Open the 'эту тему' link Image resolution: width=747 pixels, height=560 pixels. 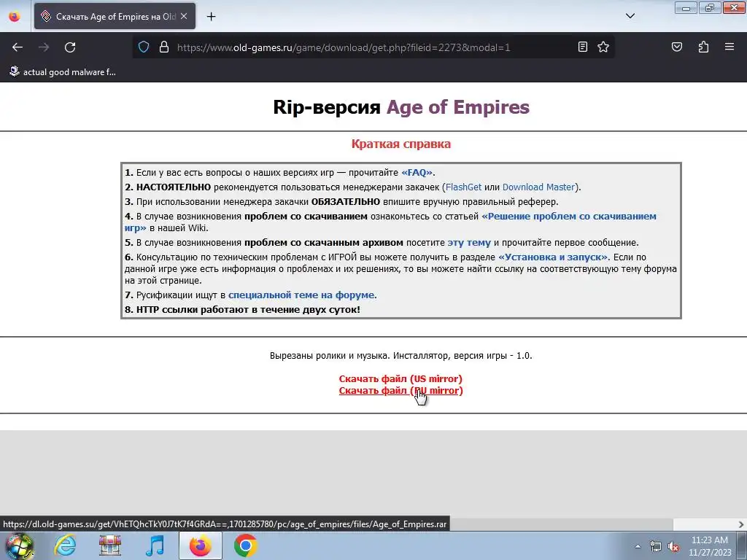469,242
